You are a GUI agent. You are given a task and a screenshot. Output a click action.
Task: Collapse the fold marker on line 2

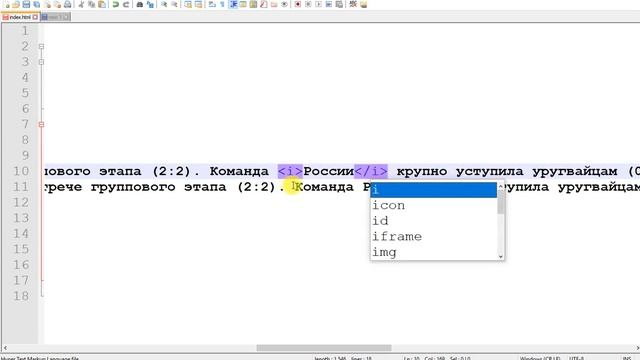click(x=41, y=47)
